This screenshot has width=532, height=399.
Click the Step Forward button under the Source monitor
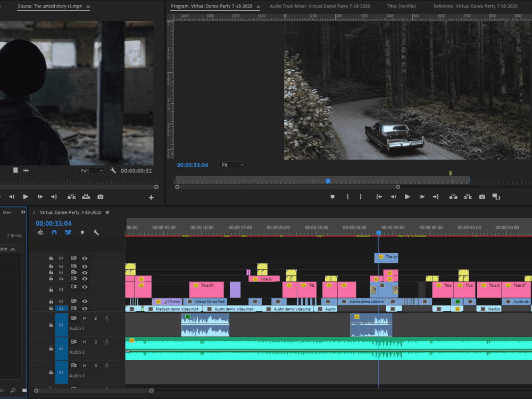point(40,196)
